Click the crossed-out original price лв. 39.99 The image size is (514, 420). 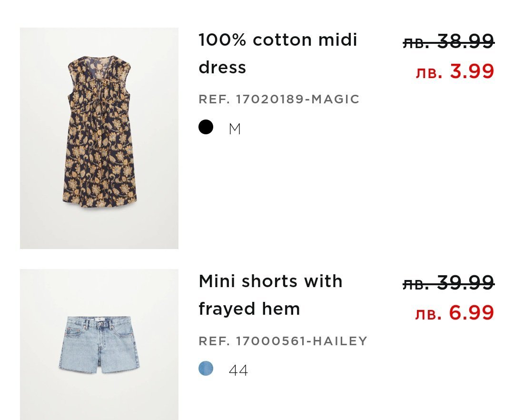[x=448, y=283]
